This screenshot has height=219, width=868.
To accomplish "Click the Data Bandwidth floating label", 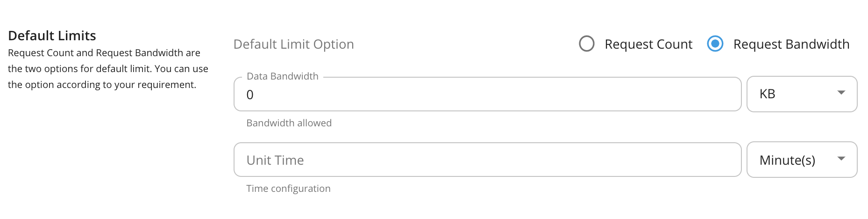I will (283, 76).
